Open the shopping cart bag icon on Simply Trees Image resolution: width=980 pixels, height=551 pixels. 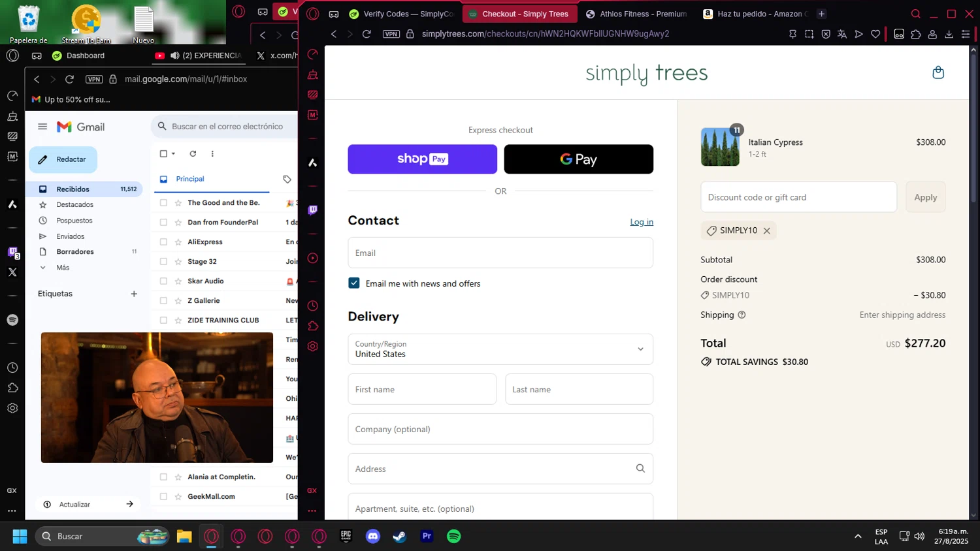click(x=938, y=72)
